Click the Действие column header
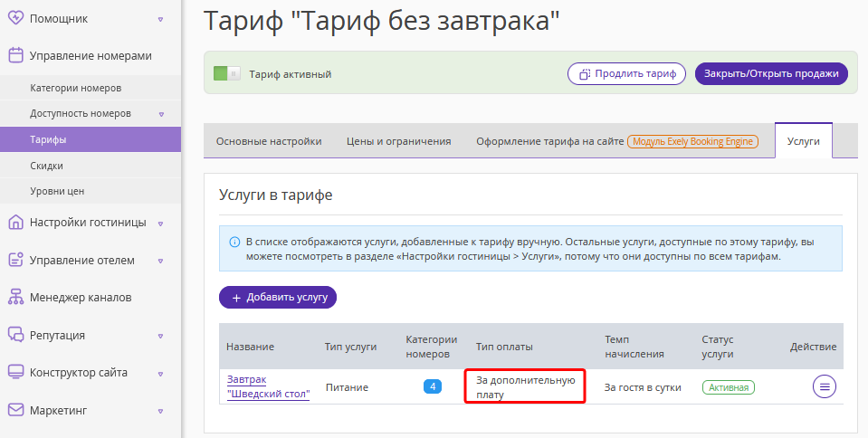This screenshot has height=438, width=868. click(x=813, y=347)
